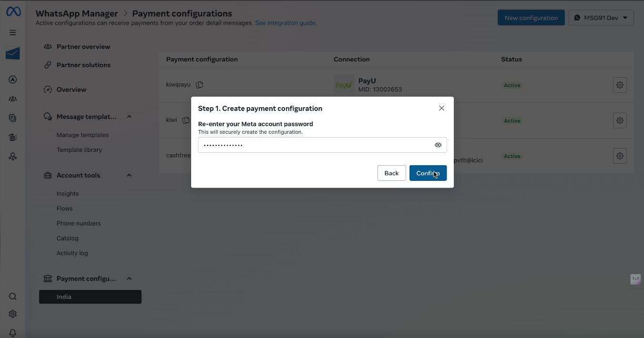Image resolution: width=644 pixels, height=338 pixels.
Task: Open Phone numbers page
Action: (x=79, y=223)
